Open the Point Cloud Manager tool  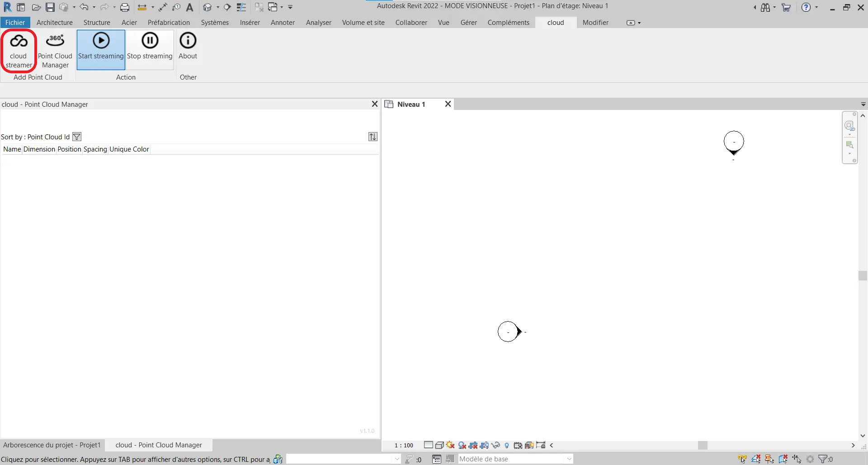(x=55, y=49)
